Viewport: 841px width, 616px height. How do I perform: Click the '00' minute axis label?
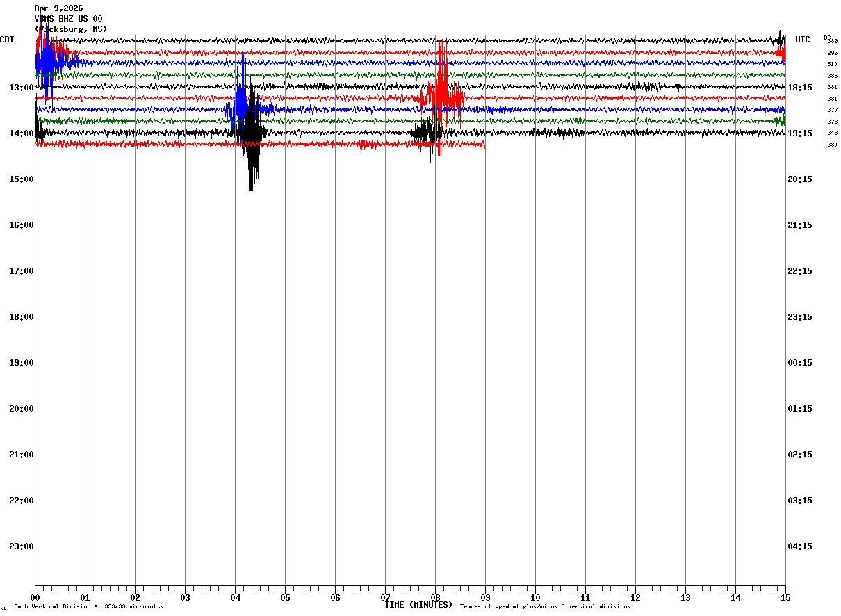(x=35, y=598)
